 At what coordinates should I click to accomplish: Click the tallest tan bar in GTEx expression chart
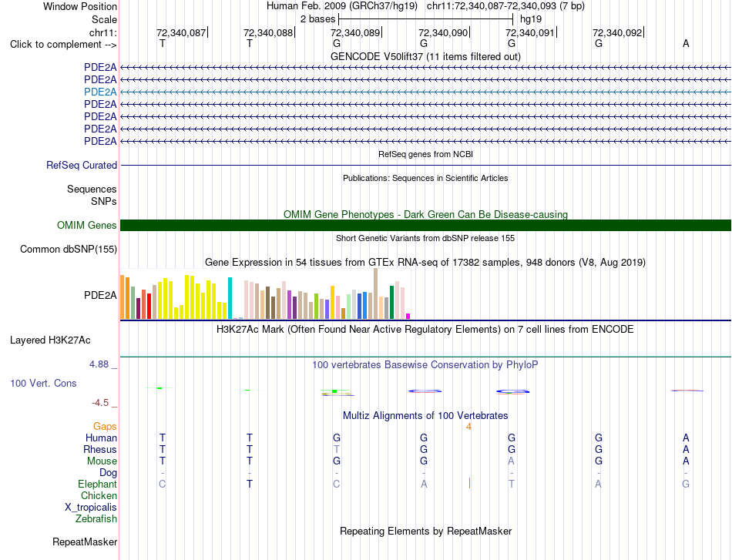(x=375, y=293)
